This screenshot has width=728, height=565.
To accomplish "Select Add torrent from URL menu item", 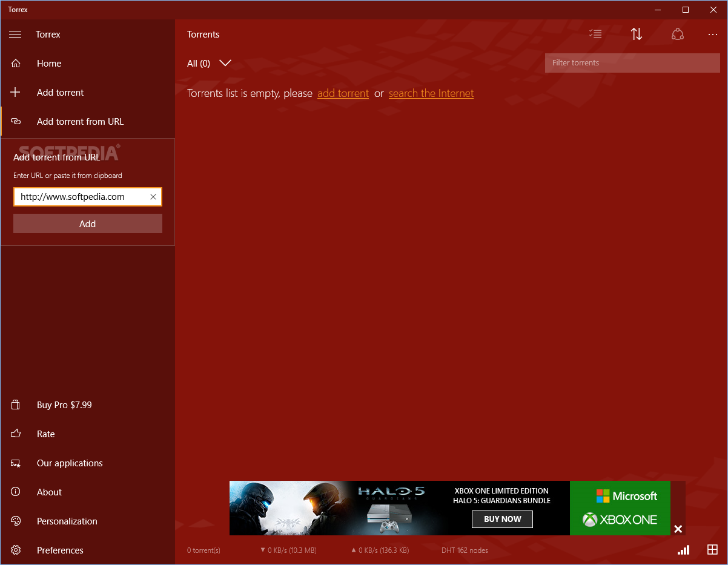I will [88, 122].
